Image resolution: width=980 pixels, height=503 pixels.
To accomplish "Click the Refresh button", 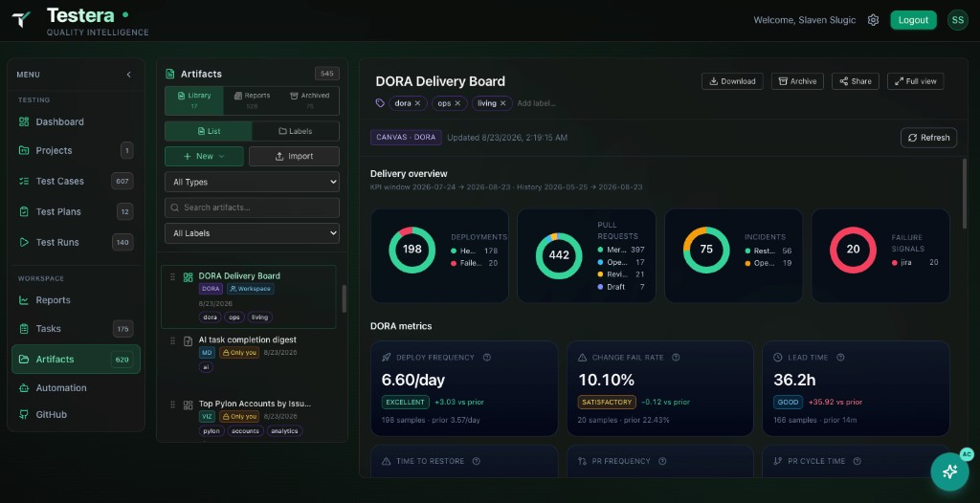I will pyautogui.click(x=928, y=138).
